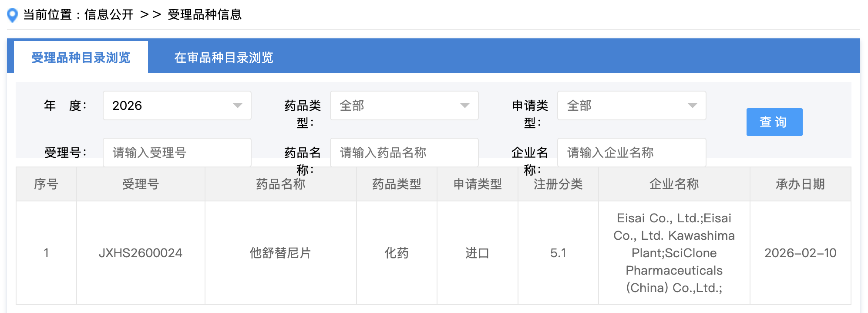Open the 年度 dropdown showing 2026
The image size is (868, 313).
tap(177, 105)
